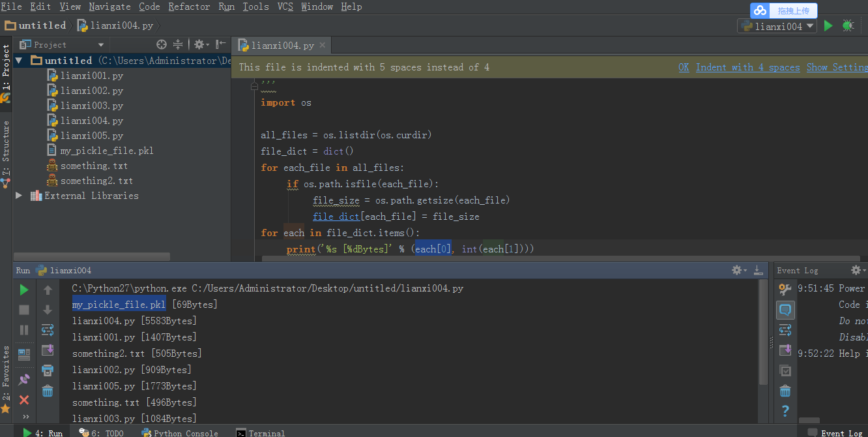This screenshot has width=868, height=437.
Task: Open the File menu
Action: click(x=11, y=7)
